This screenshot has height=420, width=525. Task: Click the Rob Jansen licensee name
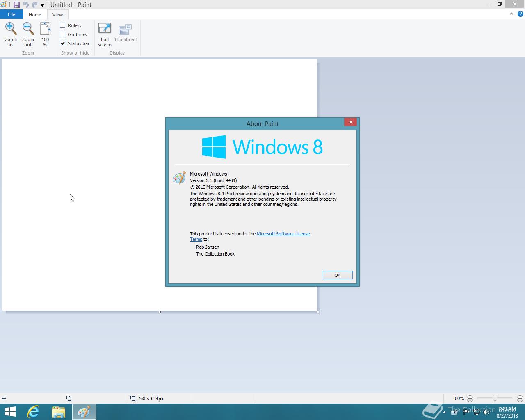tap(208, 247)
